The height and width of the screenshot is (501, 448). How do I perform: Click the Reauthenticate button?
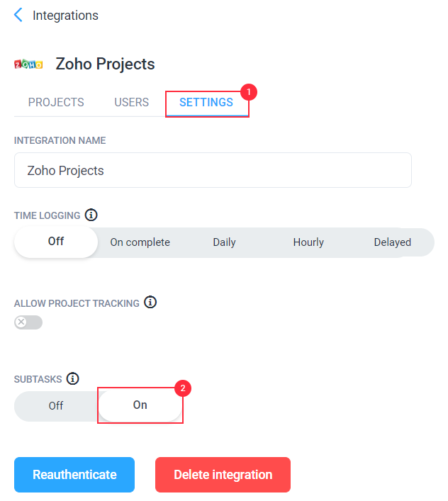pyautogui.click(x=74, y=475)
